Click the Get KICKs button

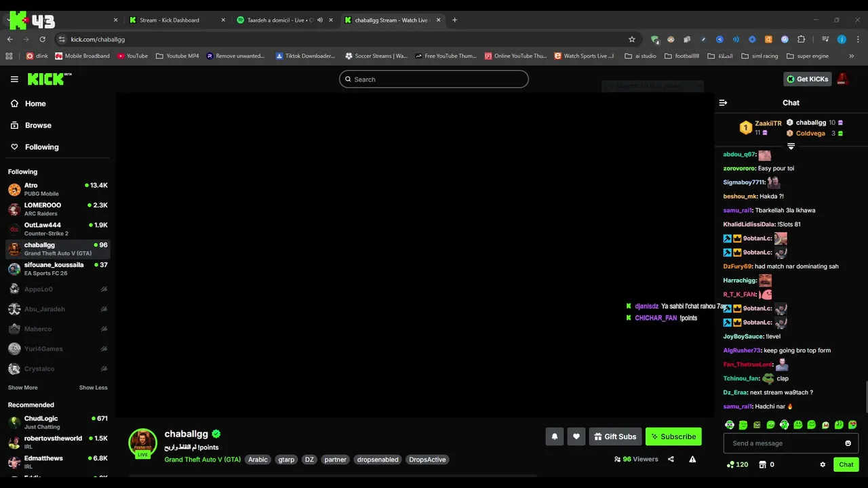tap(807, 79)
